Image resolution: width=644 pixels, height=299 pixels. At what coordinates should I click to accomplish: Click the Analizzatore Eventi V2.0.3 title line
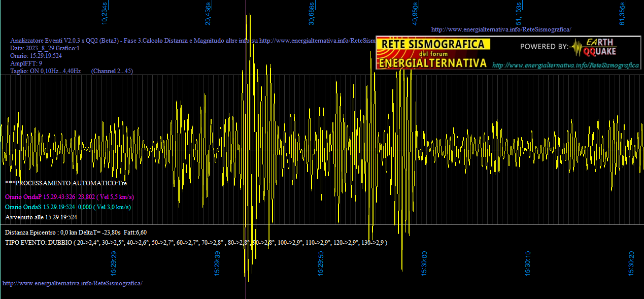[x=193, y=41]
